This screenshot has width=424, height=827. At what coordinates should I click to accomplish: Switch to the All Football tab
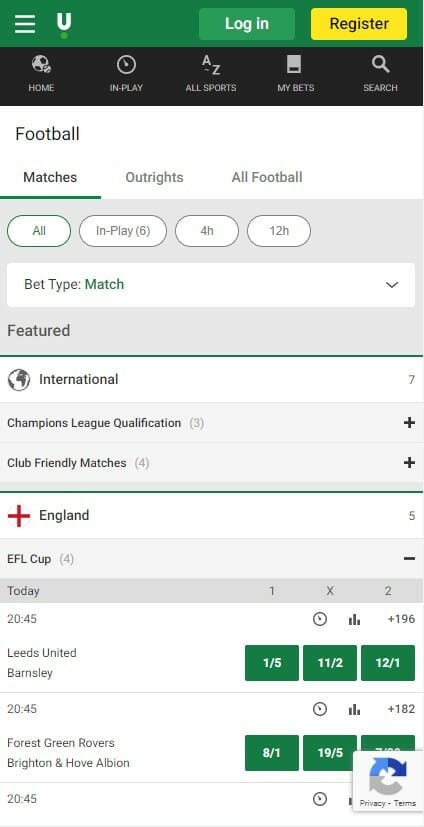coord(267,177)
